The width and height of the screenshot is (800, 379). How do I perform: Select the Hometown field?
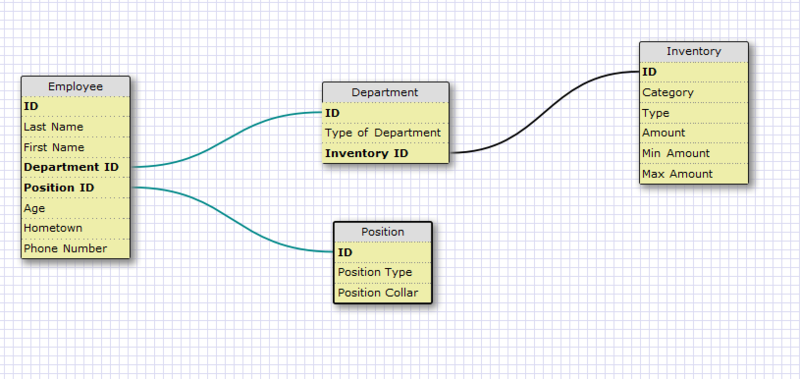76,228
